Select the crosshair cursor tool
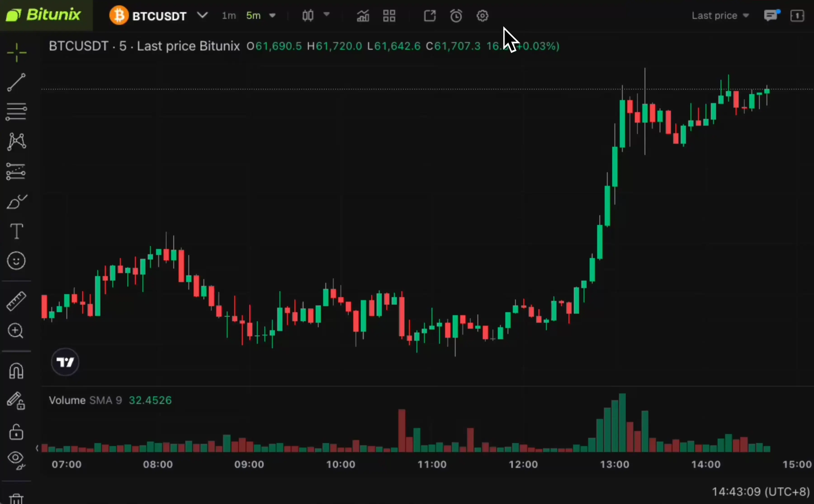Viewport: 814px width, 504px height. (x=16, y=52)
